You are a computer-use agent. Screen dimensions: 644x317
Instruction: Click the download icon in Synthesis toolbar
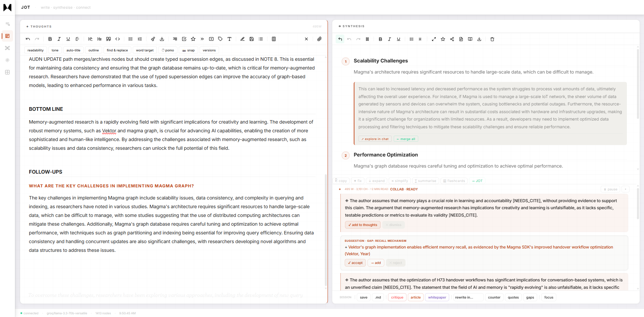click(479, 39)
